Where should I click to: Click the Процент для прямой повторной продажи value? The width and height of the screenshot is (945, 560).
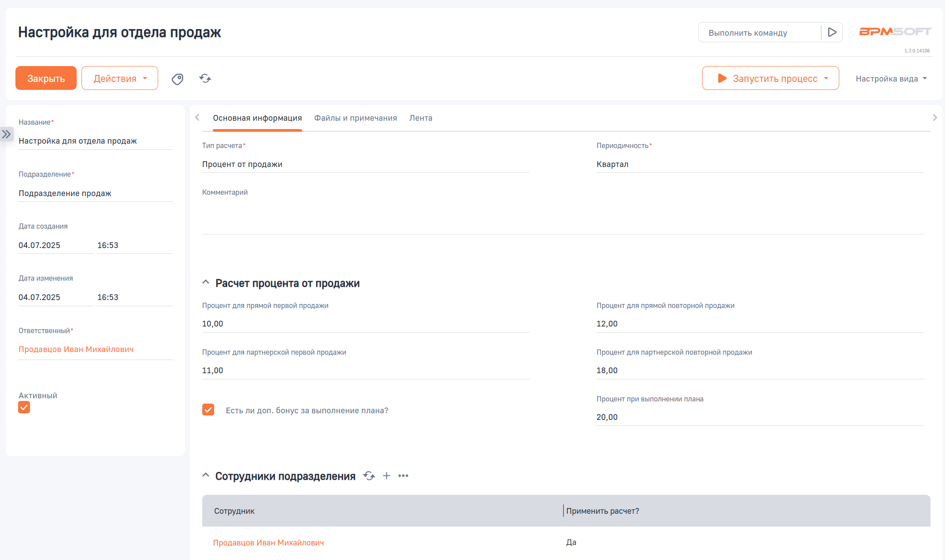click(760, 324)
